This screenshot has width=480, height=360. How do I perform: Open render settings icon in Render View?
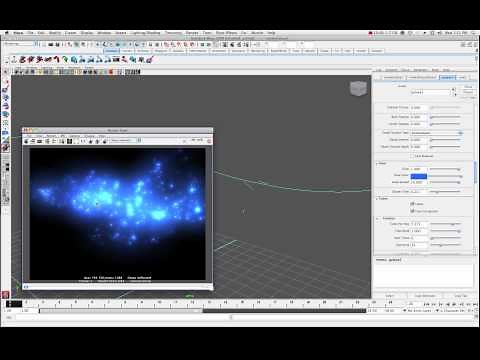coord(62,141)
